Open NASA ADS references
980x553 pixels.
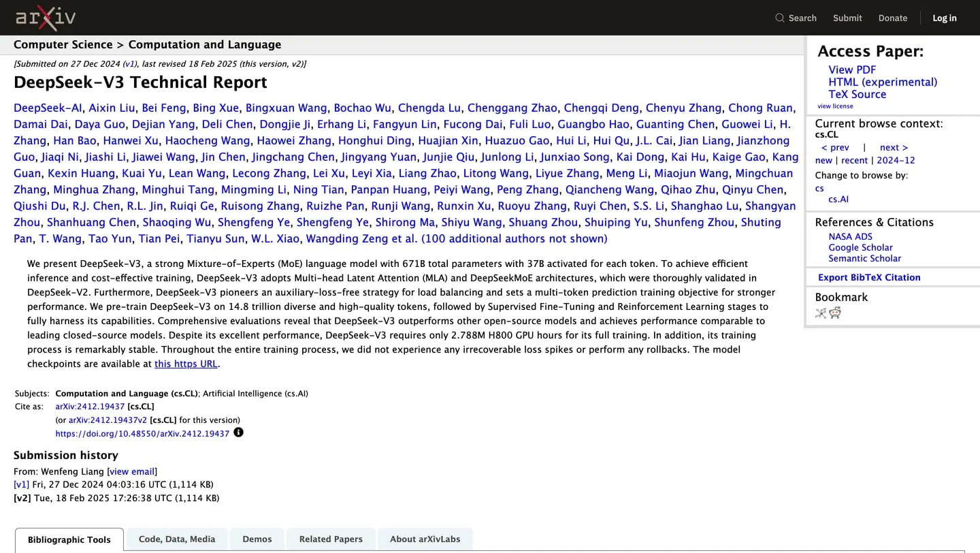coord(850,236)
